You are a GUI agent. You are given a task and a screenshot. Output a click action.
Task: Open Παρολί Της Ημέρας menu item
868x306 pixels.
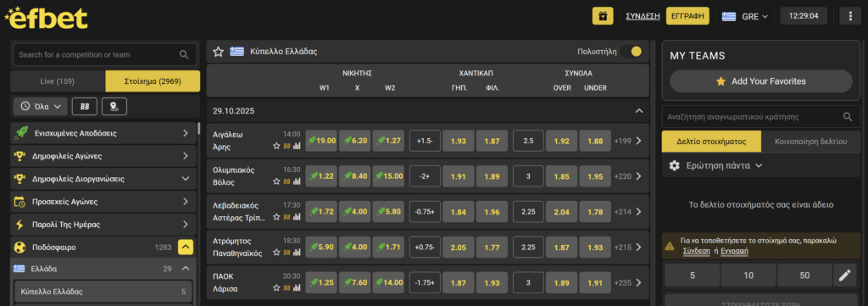[x=103, y=224]
